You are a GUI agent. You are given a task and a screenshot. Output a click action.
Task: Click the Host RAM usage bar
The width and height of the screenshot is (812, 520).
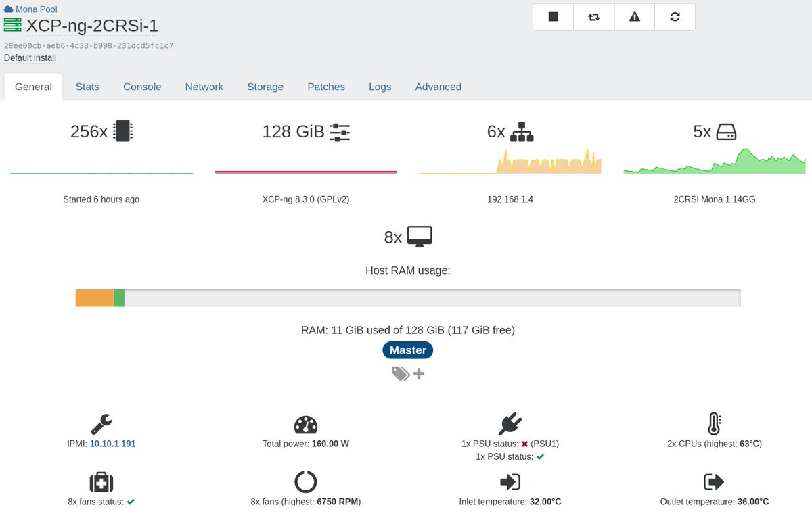[407, 297]
